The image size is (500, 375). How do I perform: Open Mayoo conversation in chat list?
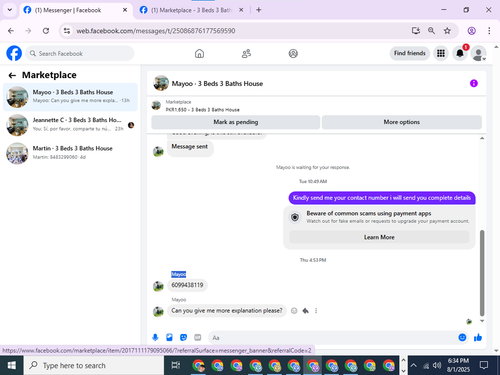70,97
